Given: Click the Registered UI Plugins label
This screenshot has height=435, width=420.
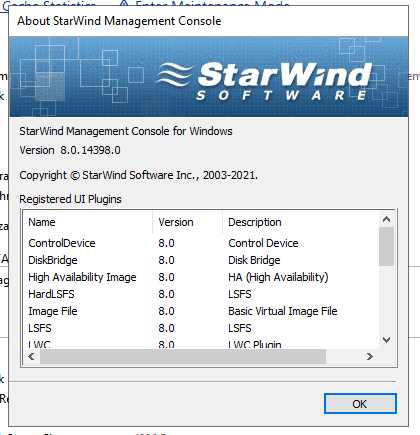Looking at the screenshot, I should pos(70,199).
